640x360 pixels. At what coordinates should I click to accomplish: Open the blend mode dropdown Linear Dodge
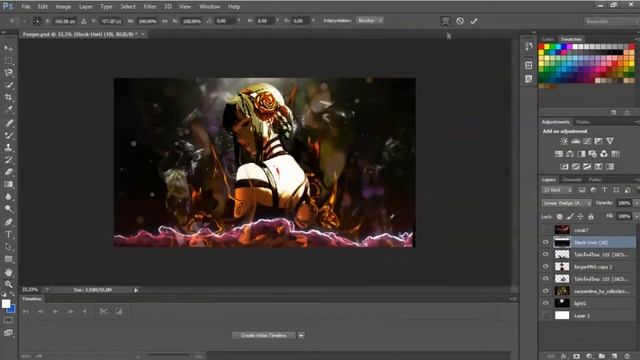point(566,203)
